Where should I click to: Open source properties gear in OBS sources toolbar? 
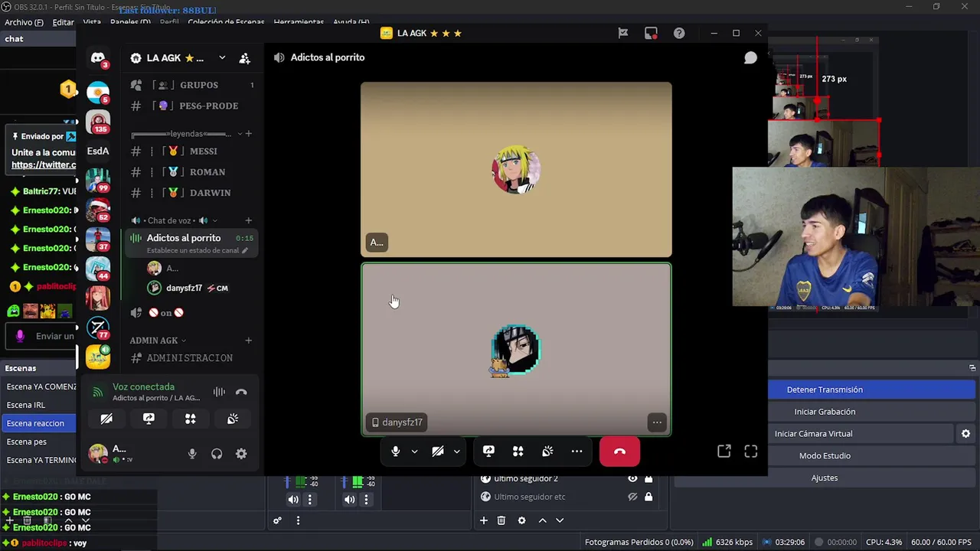point(521,520)
